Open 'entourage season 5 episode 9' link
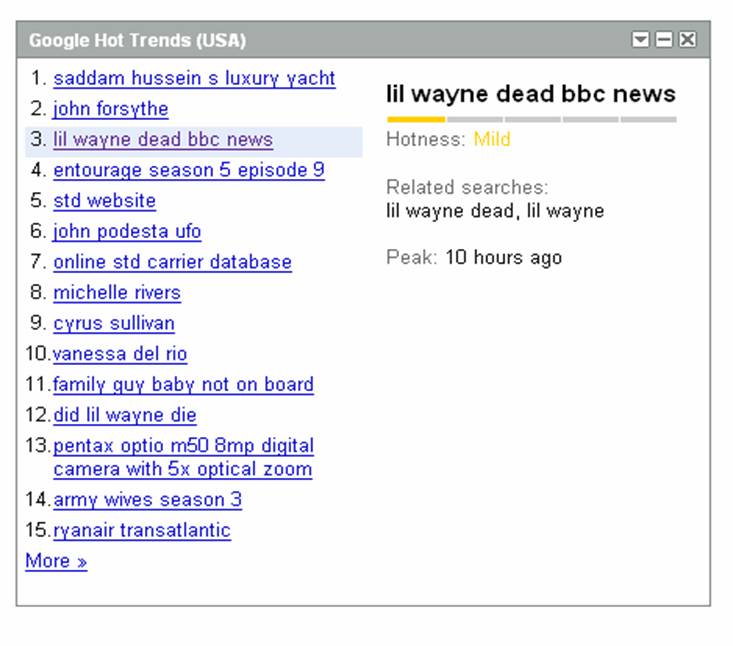 tap(189, 170)
